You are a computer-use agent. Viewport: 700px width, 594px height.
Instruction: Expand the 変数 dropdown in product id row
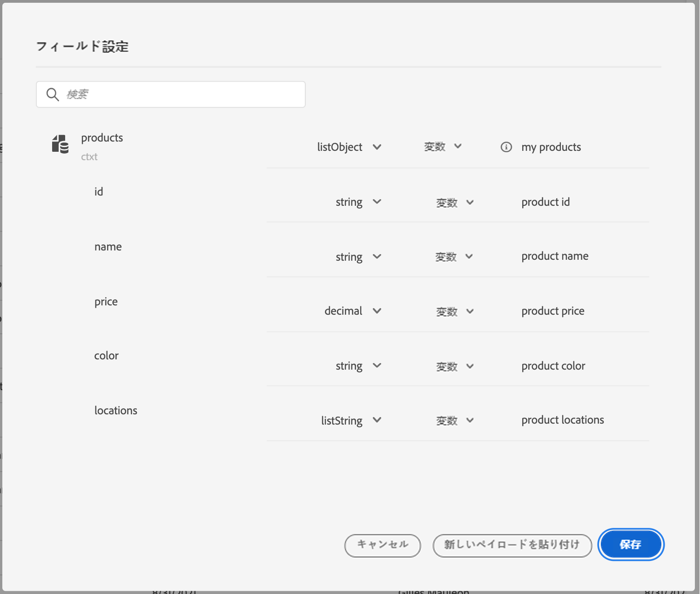click(x=455, y=202)
